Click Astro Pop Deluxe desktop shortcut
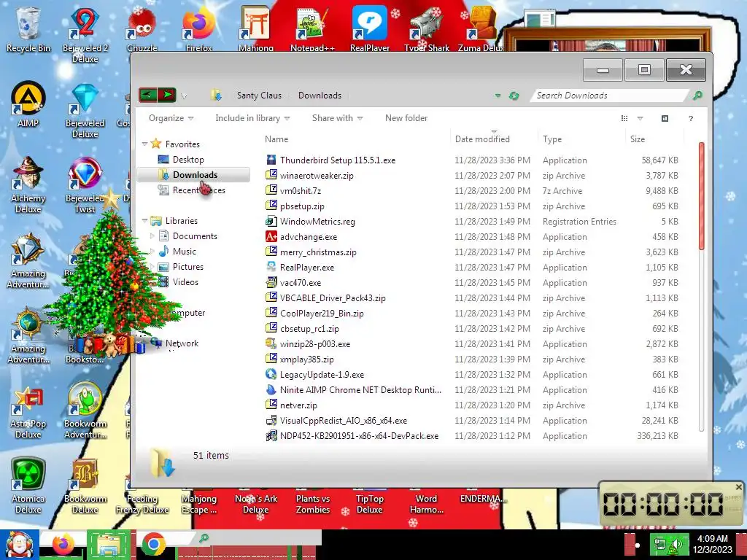This screenshot has height=560, width=747. 28,413
